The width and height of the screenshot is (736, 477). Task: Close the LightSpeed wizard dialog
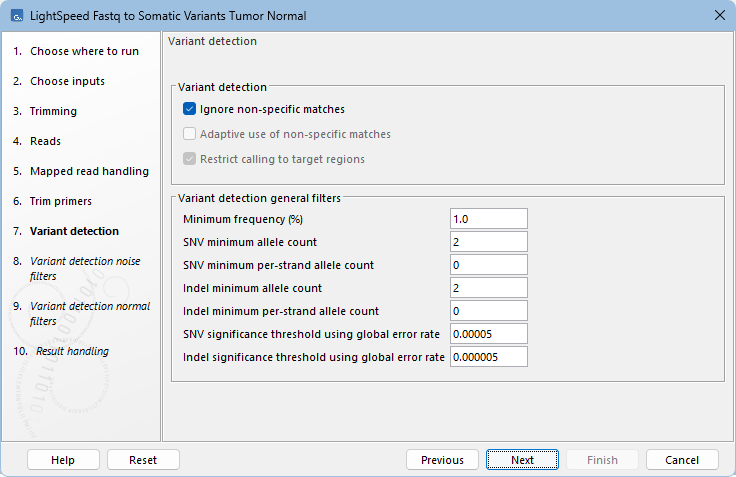point(720,15)
